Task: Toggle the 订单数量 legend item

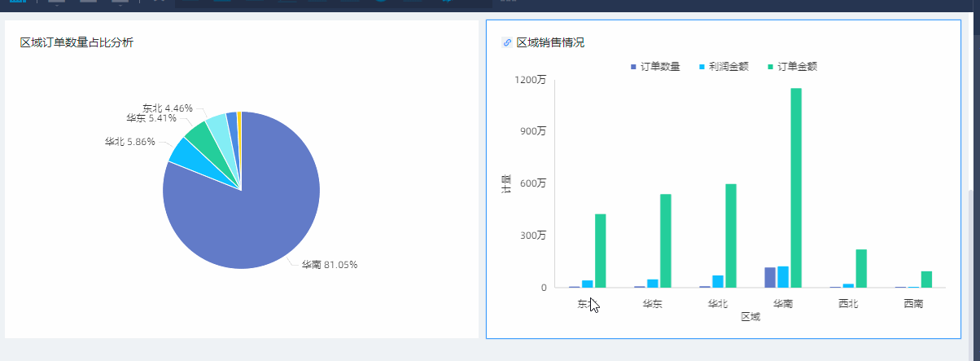Action: 654,67
